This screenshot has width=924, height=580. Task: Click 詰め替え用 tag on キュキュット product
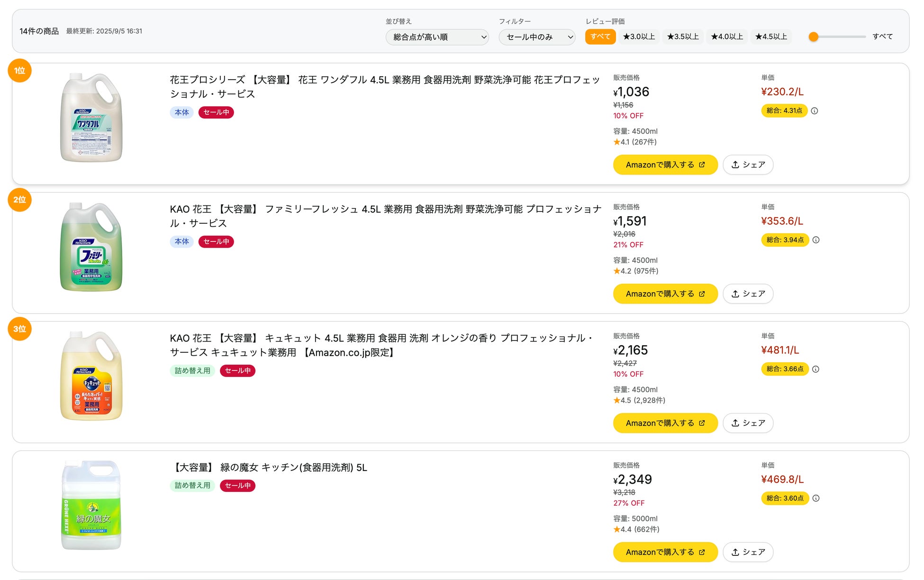point(192,371)
